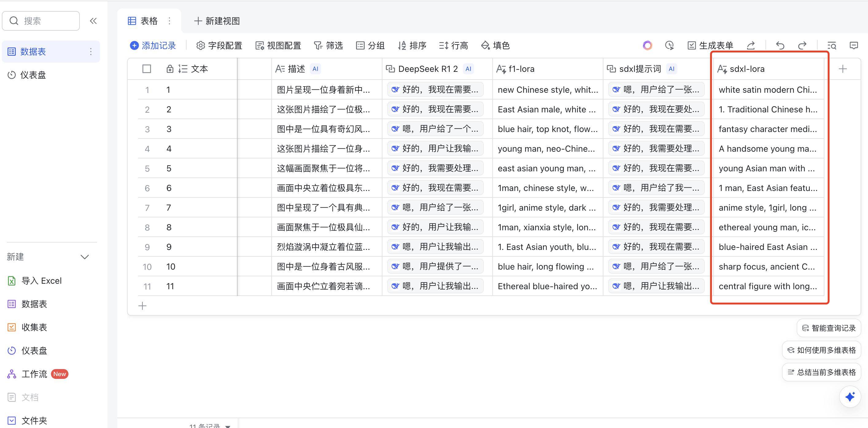
Task: Select cell '1man, xianxia style, lon...'
Action: tap(548, 227)
